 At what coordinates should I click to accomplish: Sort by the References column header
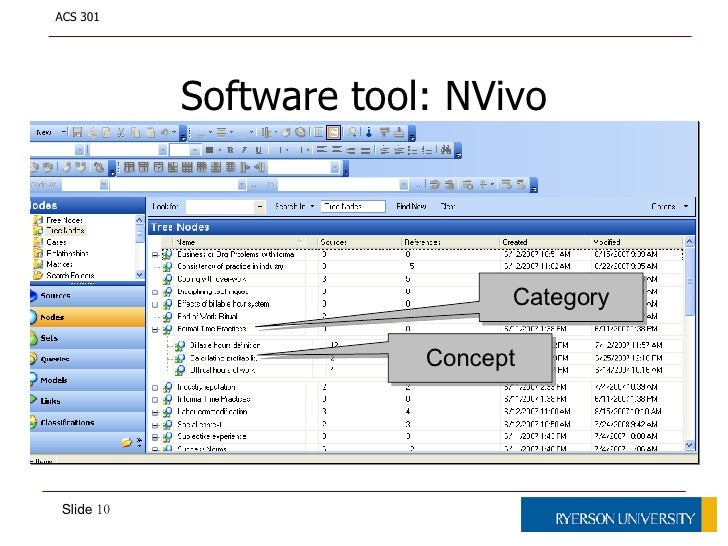(450, 242)
